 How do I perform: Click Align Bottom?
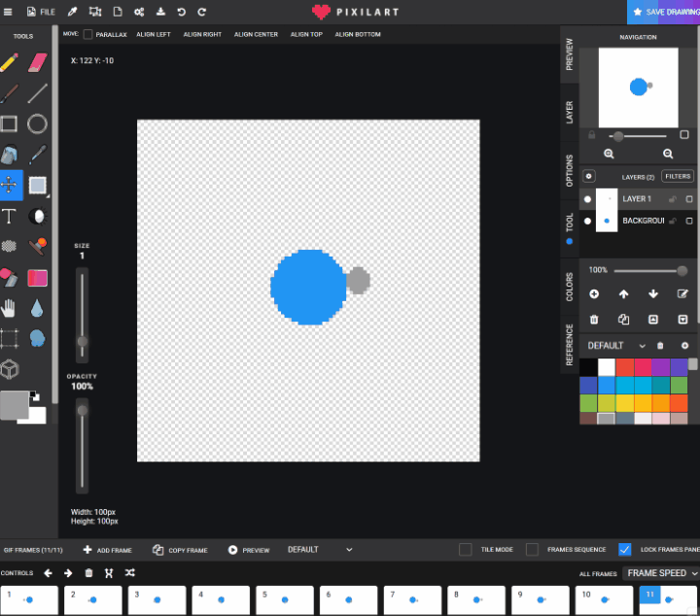click(x=358, y=34)
